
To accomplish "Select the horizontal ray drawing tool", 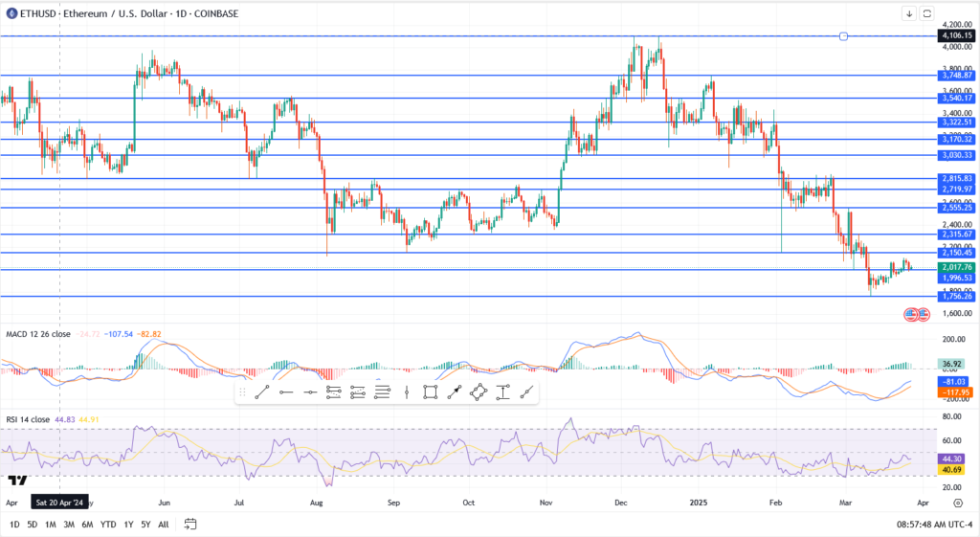I will (285, 392).
